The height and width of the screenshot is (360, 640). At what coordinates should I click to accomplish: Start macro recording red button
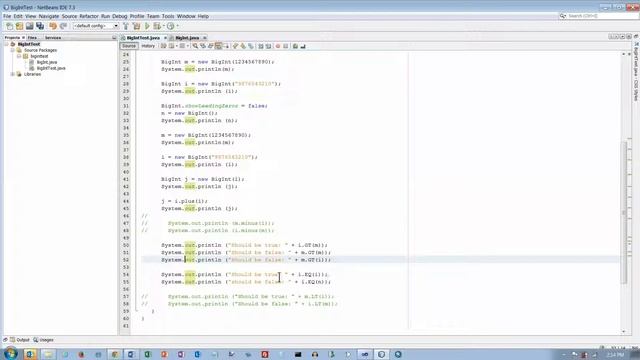(278, 46)
